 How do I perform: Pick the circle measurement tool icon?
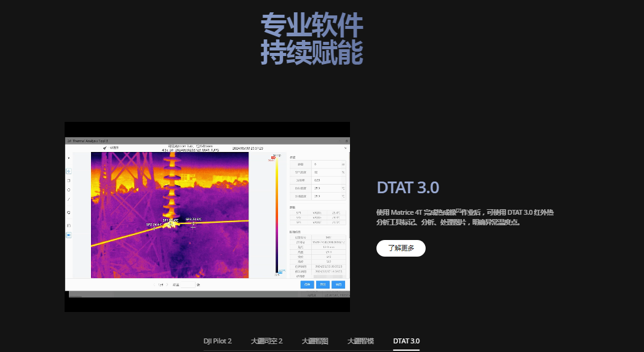tap(69, 190)
